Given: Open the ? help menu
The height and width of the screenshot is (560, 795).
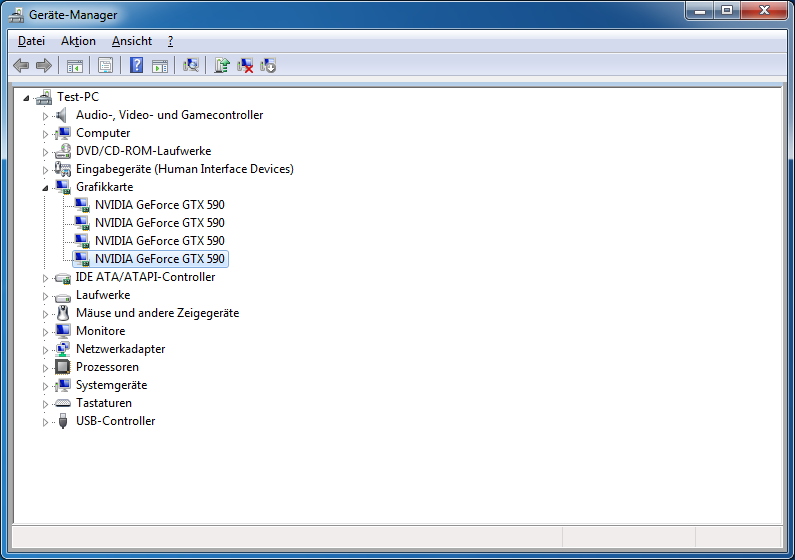Looking at the screenshot, I should pos(170,41).
